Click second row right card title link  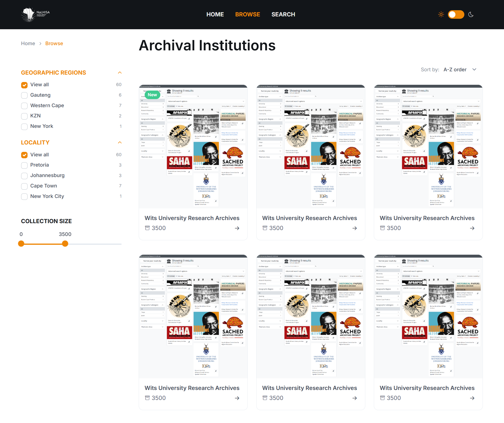point(427,388)
